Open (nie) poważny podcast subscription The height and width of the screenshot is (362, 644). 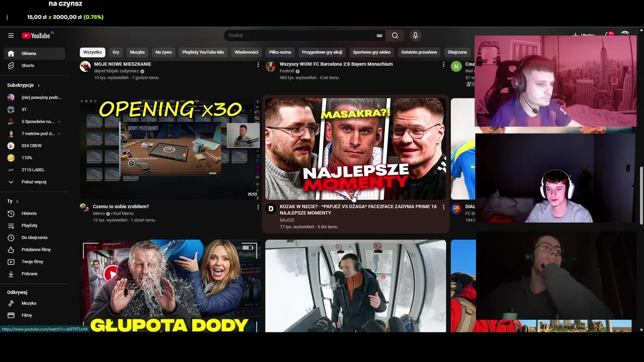point(34,98)
